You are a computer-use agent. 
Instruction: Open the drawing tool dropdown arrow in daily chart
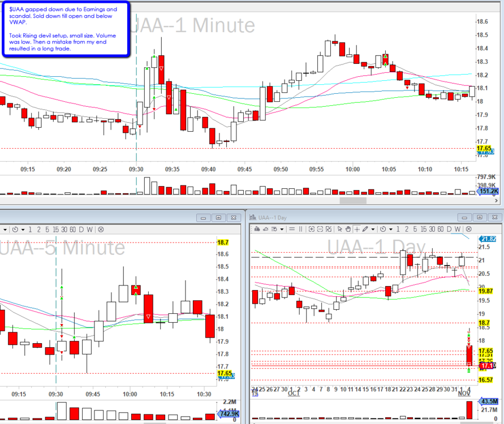click(x=372, y=229)
